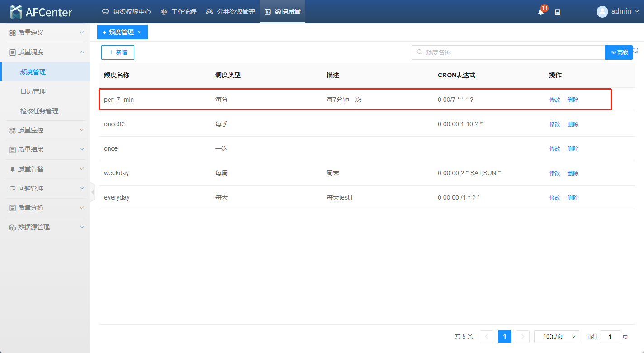Open the 10条/页 page size dropdown

(556, 337)
